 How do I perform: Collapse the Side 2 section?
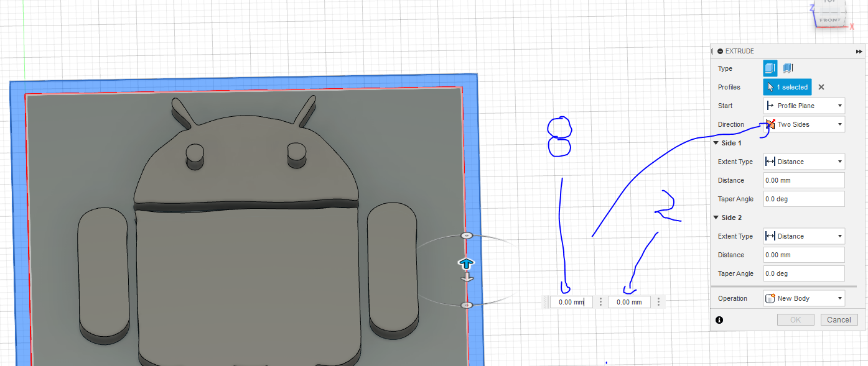(x=716, y=217)
